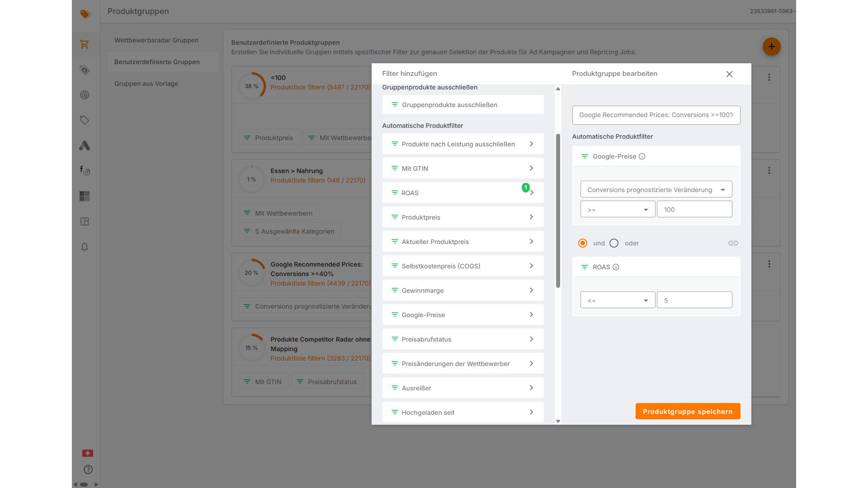Open the '<=' operator dropdown for ROAS
Viewport: 868px width, 488px height.
[618, 300]
